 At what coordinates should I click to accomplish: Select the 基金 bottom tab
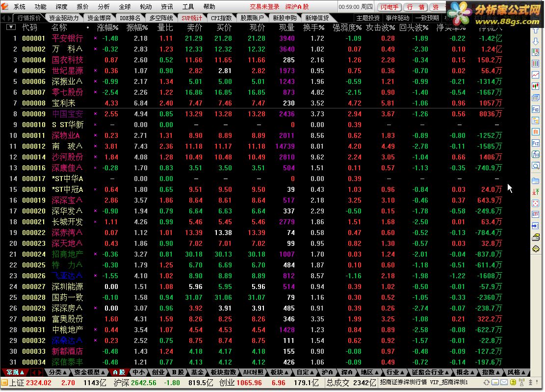click(197, 372)
